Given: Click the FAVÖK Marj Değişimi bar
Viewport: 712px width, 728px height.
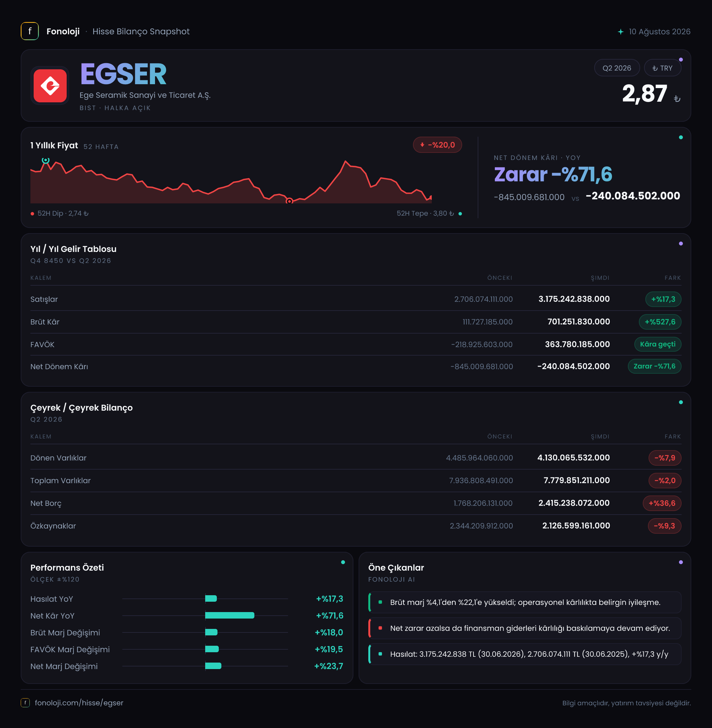Looking at the screenshot, I should (212, 649).
